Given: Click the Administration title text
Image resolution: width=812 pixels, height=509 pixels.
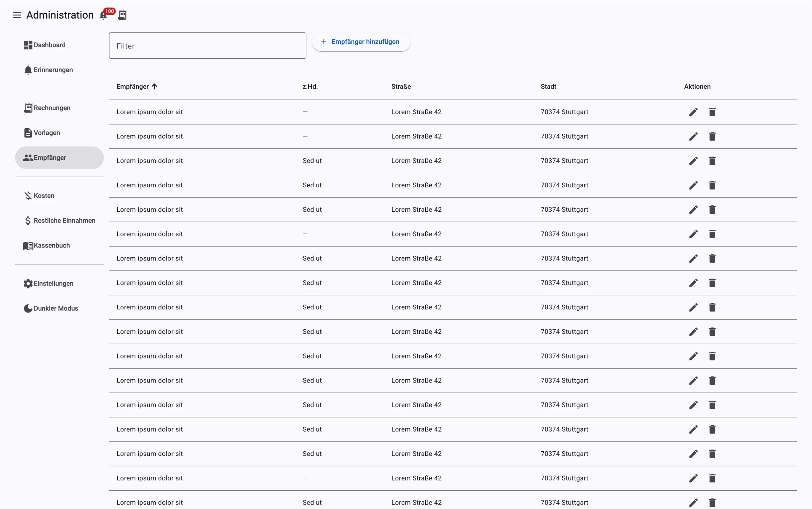Looking at the screenshot, I should coord(60,15).
